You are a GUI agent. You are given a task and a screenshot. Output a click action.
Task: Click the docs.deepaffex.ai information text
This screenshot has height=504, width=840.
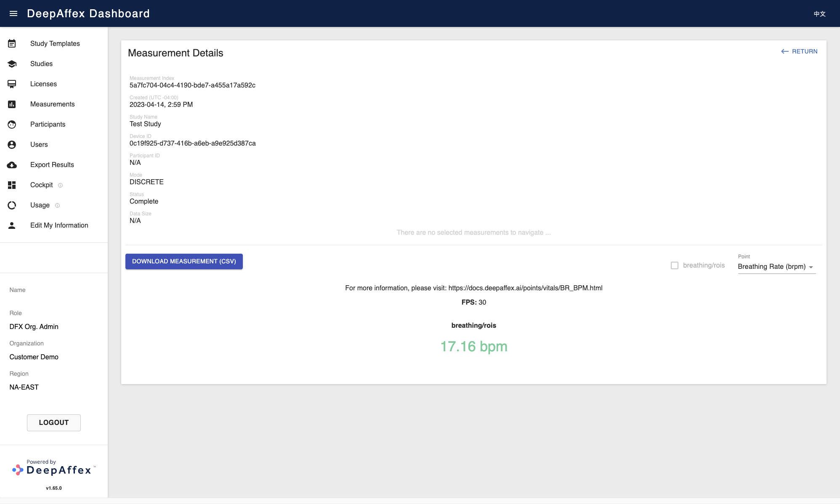[x=474, y=288]
